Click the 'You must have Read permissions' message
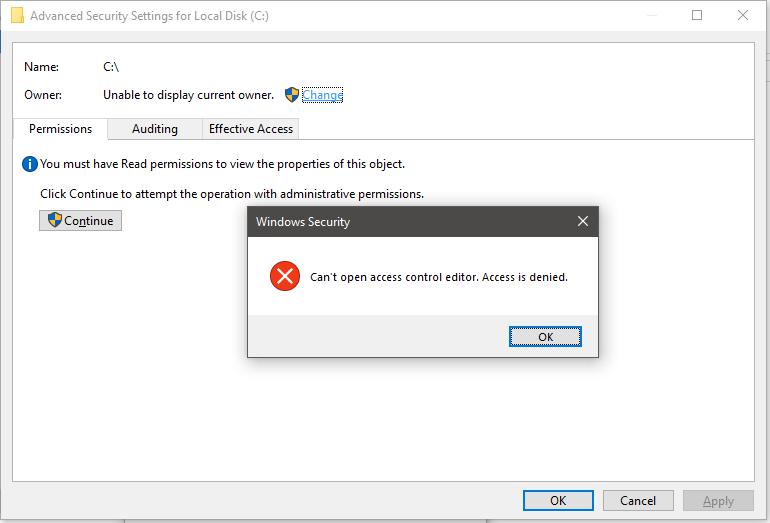 (x=222, y=164)
